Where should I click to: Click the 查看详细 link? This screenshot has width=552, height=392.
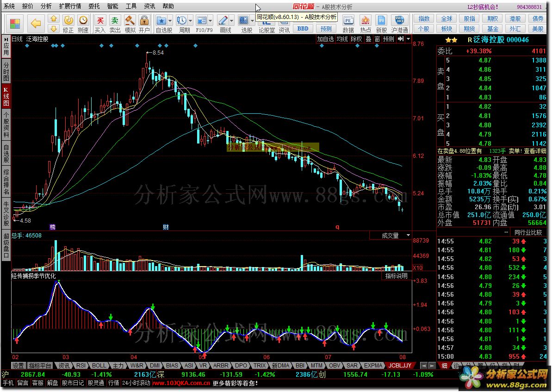[535, 151]
